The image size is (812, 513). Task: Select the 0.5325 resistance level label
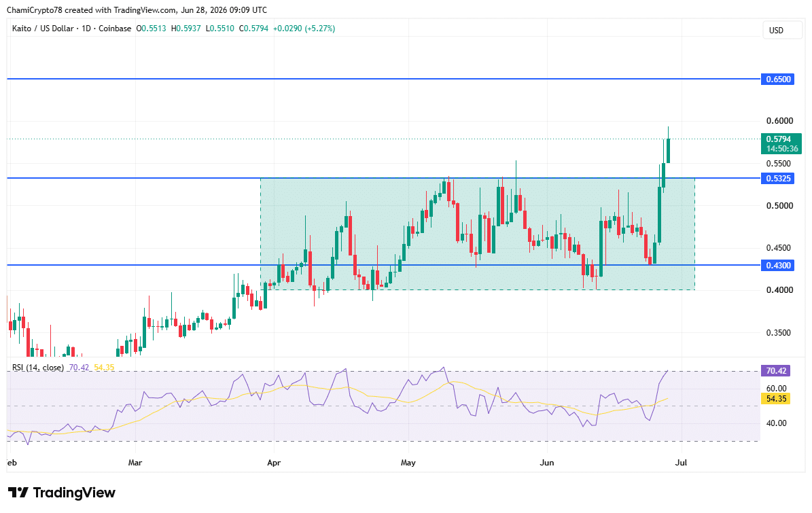(778, 179)
